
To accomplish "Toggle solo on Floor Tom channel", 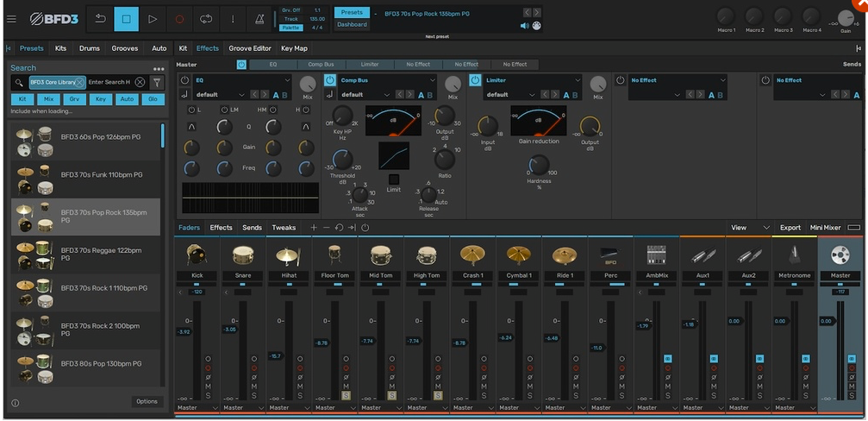I will pos(346,395).
